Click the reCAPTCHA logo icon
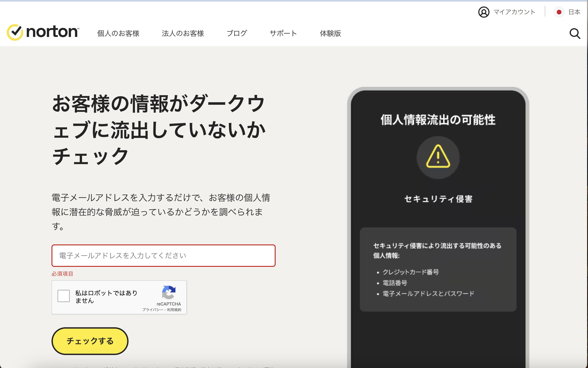The width and height of the screenshot is (588, 368). 169,292
